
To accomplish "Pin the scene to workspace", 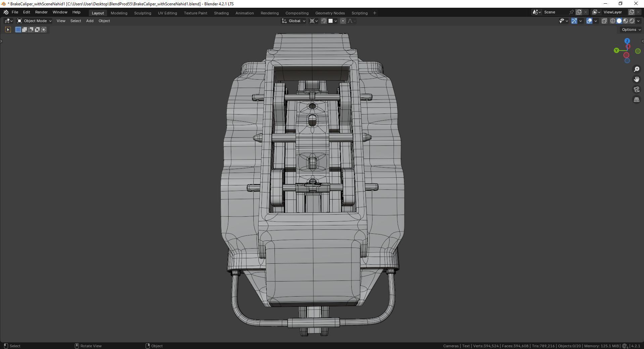I will [x=572, y=12].
